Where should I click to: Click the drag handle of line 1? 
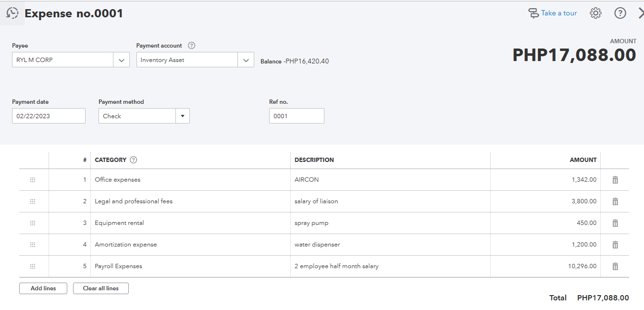coord(33,180)
